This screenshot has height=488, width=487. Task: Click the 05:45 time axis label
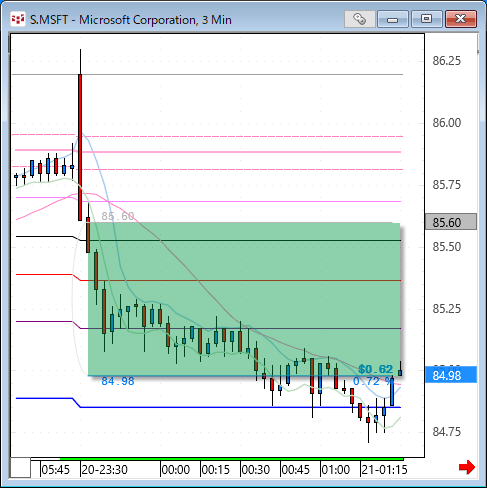(55, 470)
